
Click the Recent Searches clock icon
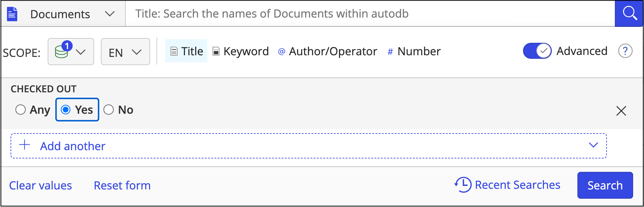coord(463,185)
